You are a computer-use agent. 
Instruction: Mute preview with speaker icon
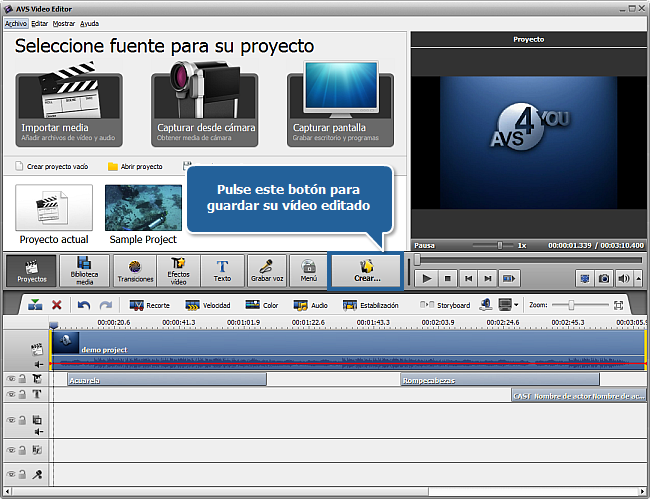point(623,279)
